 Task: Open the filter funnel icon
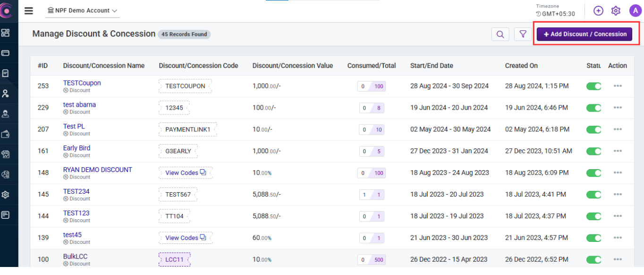523,34
